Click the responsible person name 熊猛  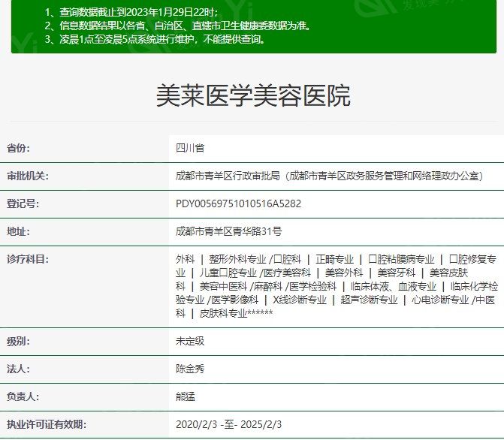tap(185, 396)
